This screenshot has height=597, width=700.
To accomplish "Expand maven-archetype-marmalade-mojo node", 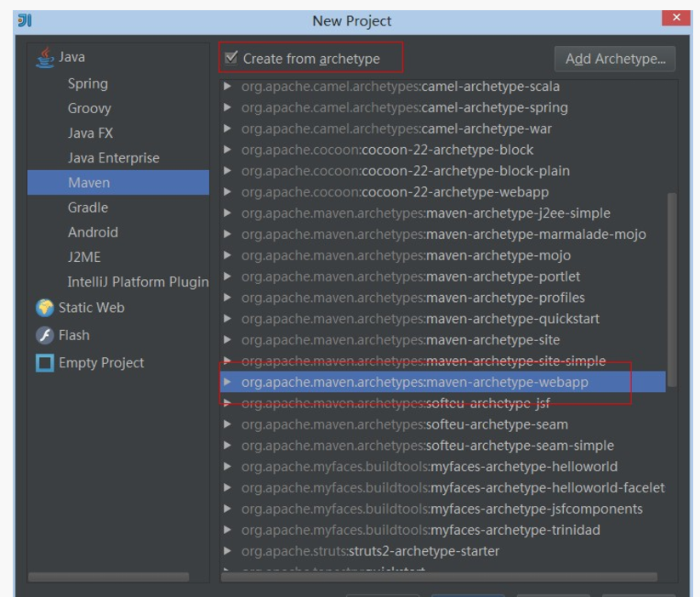I will pos(227,234).
